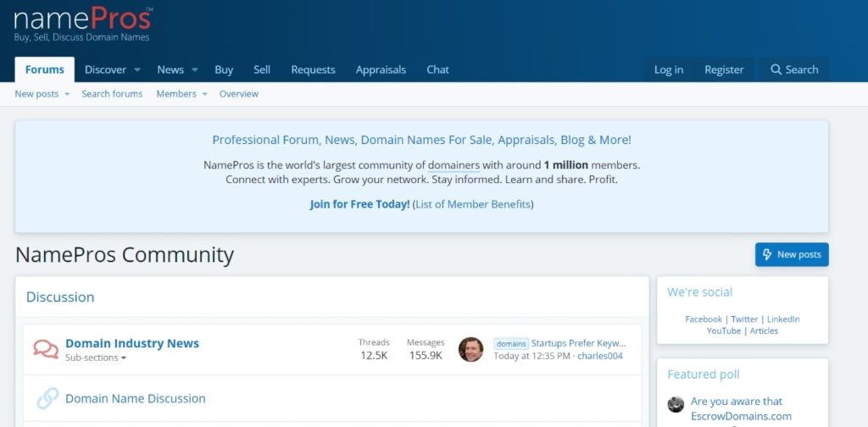Expand the News dropdown arrow

[195, 70]
